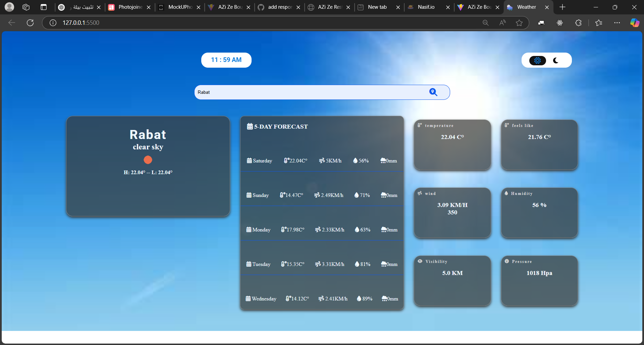Open browser Settings and more menu
Screen dimensions: 644x345
[x=617, y=23]
